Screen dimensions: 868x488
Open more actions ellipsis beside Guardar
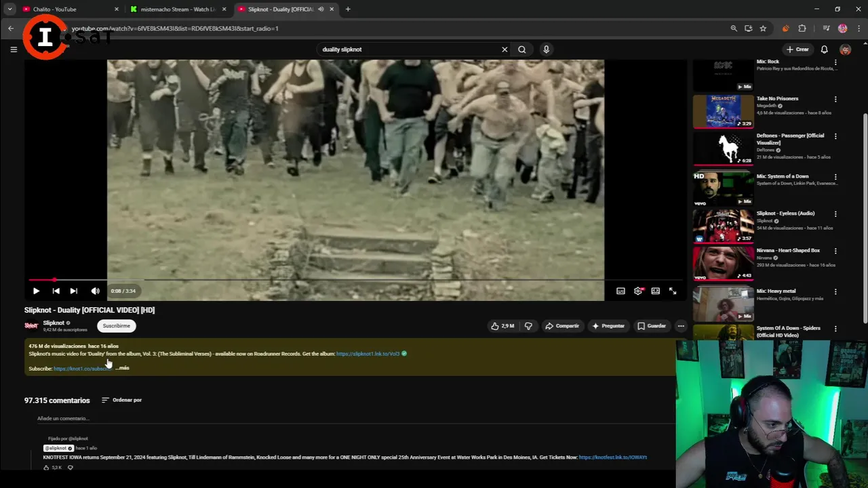pos(681,326)
